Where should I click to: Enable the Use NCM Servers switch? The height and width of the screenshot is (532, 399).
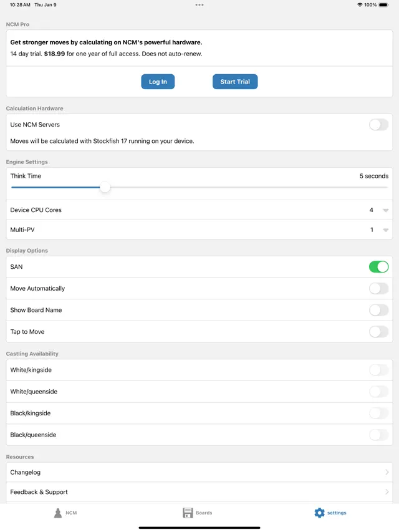(x=378, y=125)
